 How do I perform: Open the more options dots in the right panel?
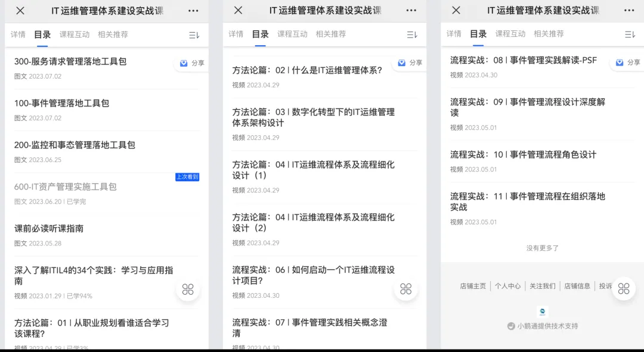(x=629, y=11)
